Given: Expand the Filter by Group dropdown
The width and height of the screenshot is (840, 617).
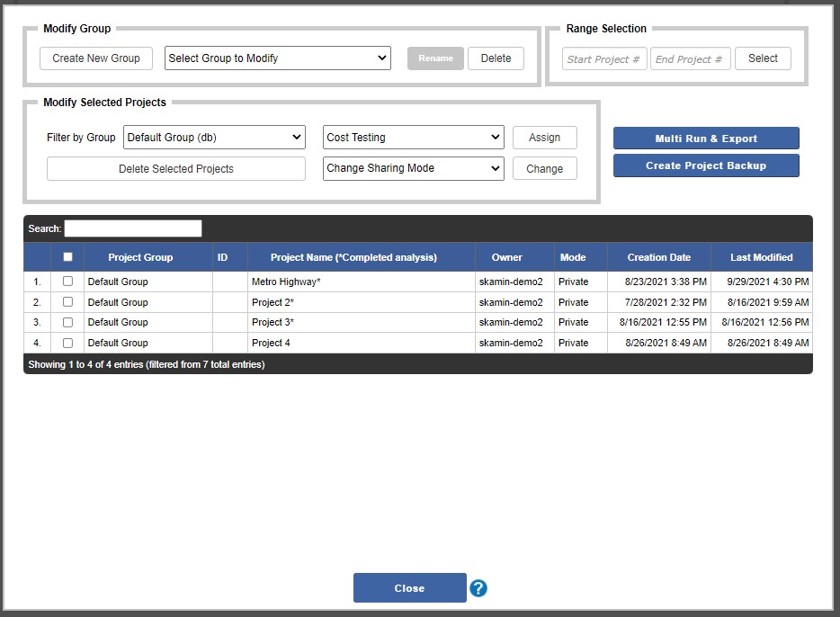Looking at the screenshot, I should pyautogui.click(x=214, y=138).
